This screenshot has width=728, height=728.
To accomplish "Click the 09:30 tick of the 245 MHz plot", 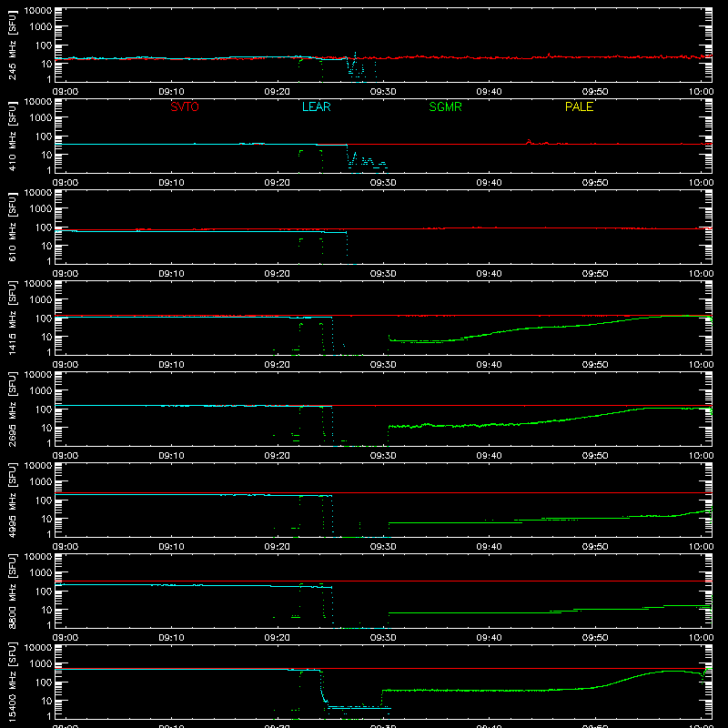I will (383, 92).
